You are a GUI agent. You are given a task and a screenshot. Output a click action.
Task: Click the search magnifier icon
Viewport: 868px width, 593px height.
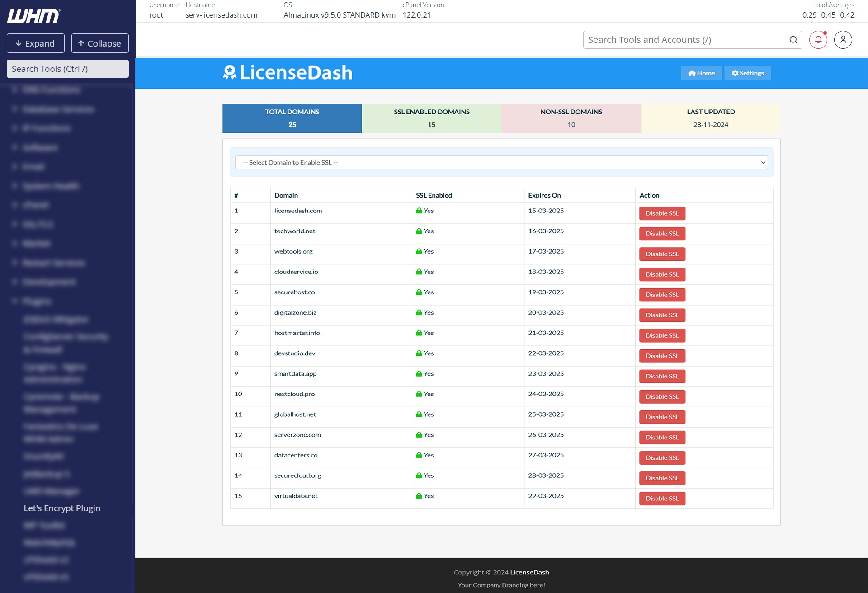pyautogui.click(x=793, y=40)
